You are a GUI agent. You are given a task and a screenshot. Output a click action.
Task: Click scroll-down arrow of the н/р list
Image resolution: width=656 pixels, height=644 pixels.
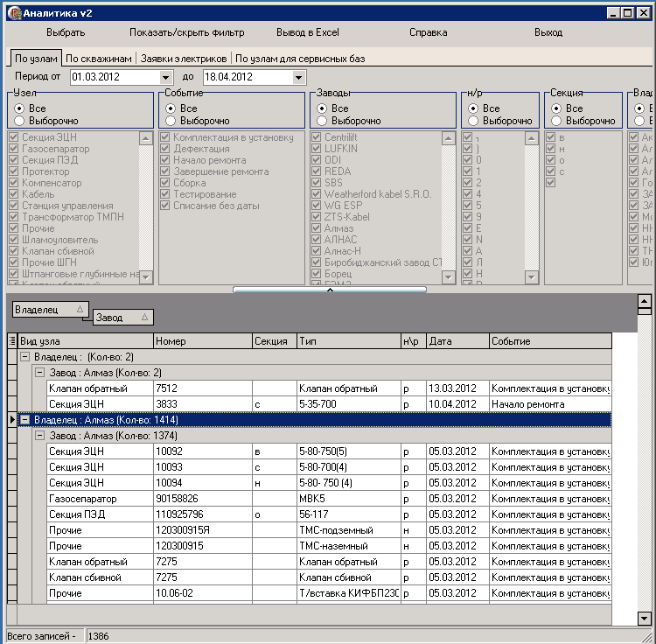pos(531,277)
